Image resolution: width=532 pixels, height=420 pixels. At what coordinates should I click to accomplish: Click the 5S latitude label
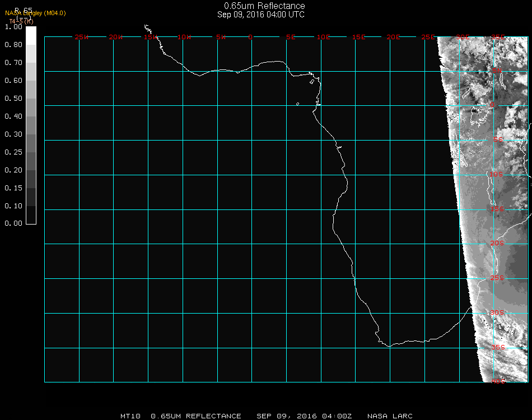498,140
